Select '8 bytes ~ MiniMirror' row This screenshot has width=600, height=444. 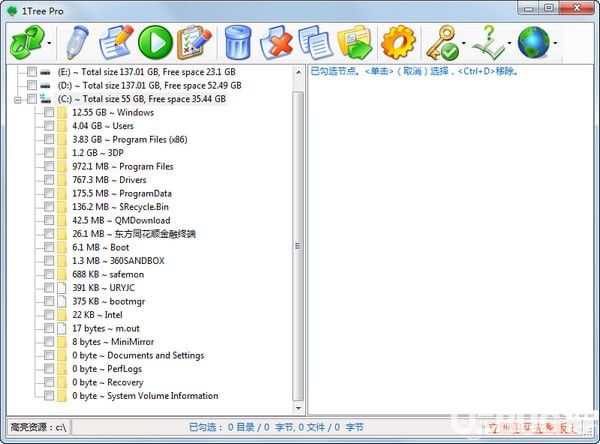click(113, 342)
